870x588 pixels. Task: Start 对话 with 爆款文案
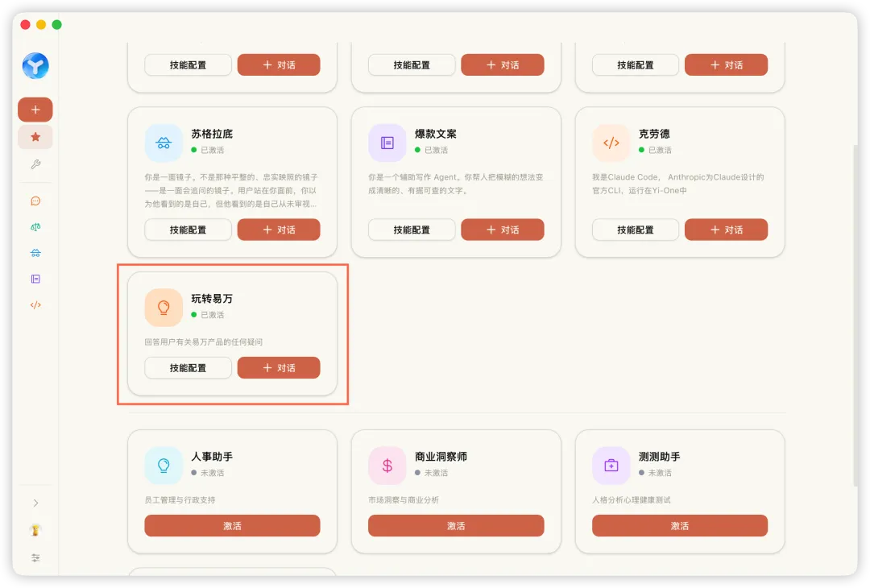tap(503, 230)
